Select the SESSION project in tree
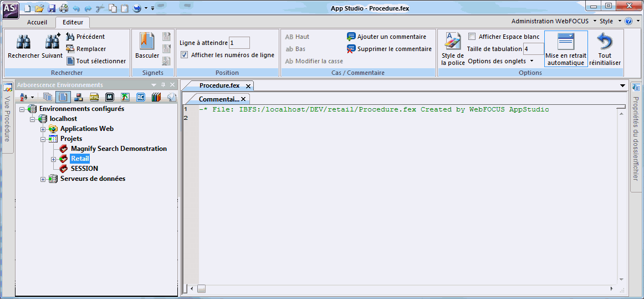644x299 pixels. coord(85,169)
